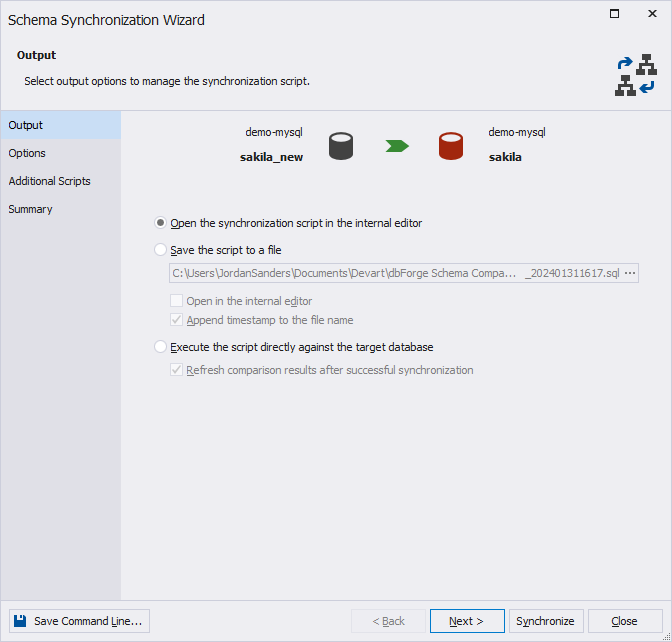
Task: Go to Additional Scripts page
Action: point(60,181)
